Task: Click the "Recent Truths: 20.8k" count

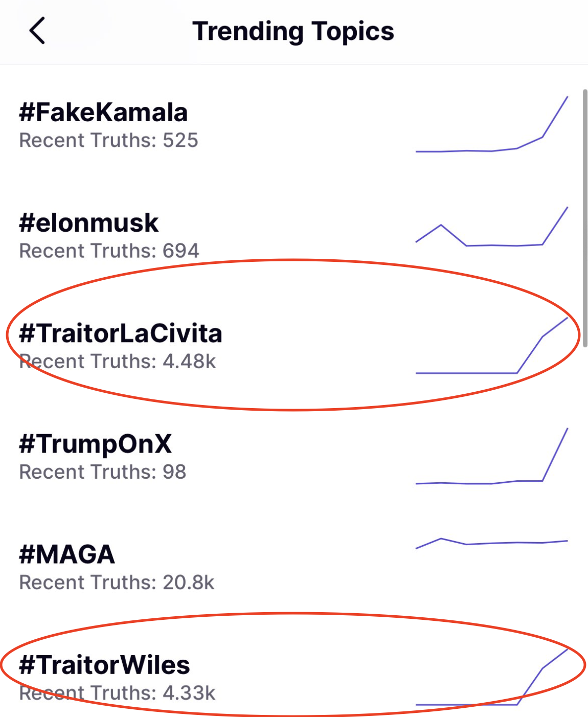Action: (x=117, y=582)
